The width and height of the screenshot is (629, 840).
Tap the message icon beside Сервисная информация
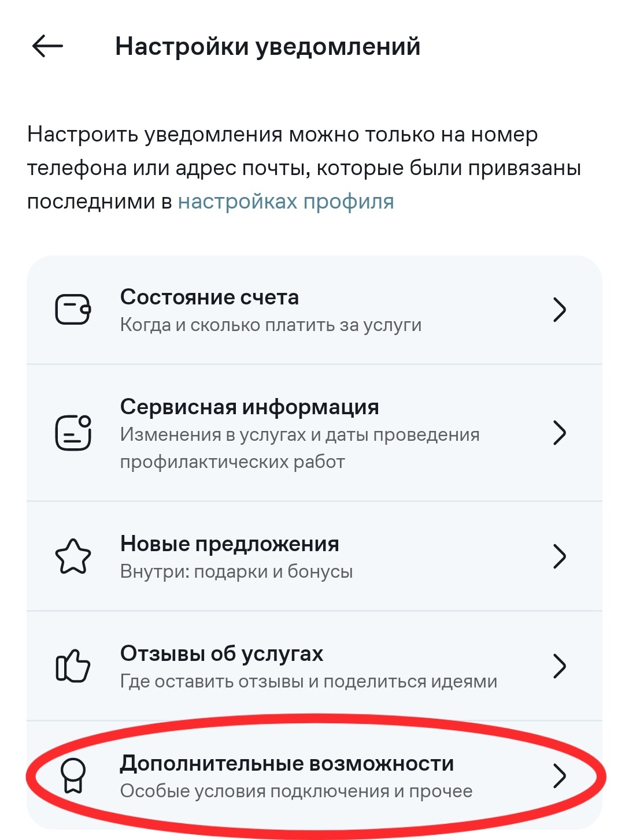click(73, 433)
